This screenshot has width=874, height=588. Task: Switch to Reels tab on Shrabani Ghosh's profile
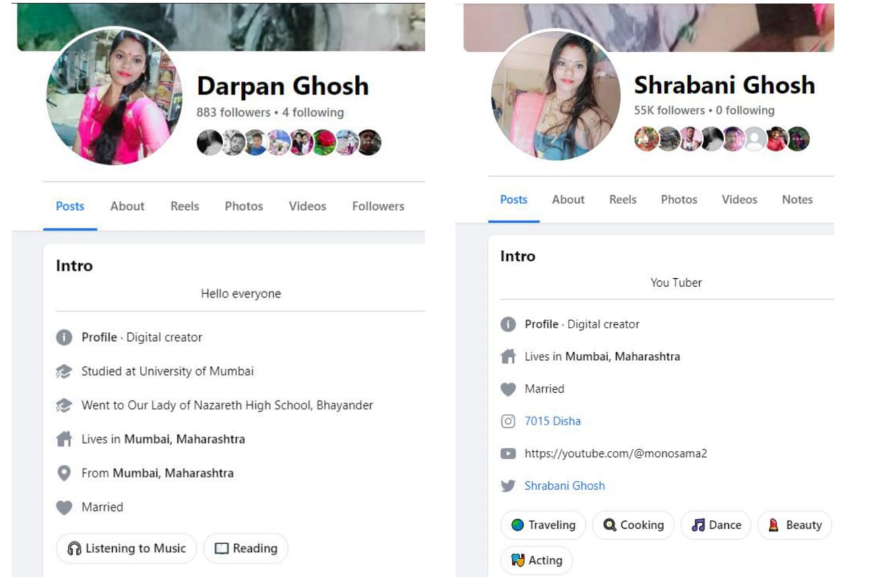623,200
